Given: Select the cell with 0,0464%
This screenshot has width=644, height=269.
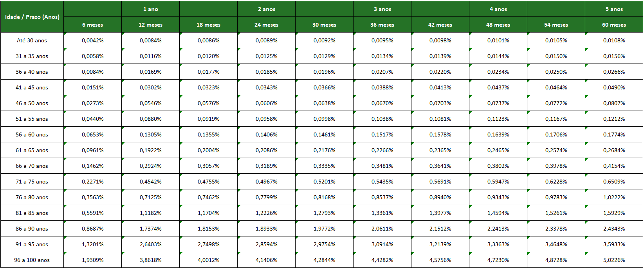Looking at the screenshot, I should (x=556, y=87).
